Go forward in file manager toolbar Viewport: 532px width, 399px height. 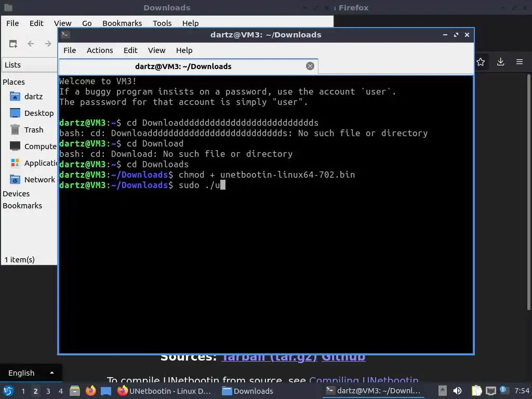coord(48,44)
